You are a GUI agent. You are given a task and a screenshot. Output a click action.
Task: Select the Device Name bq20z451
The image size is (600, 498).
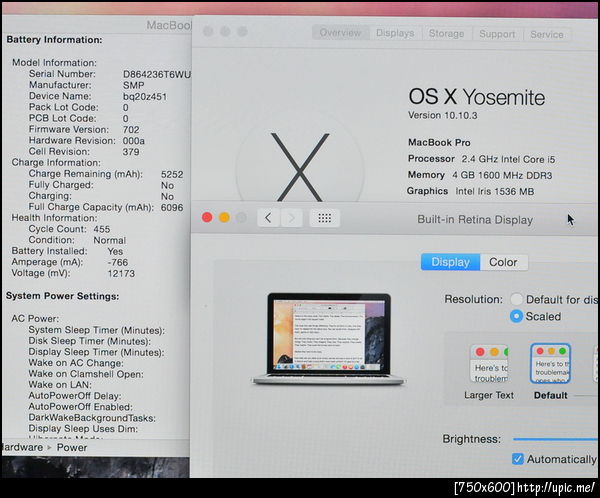coord(145,96)
